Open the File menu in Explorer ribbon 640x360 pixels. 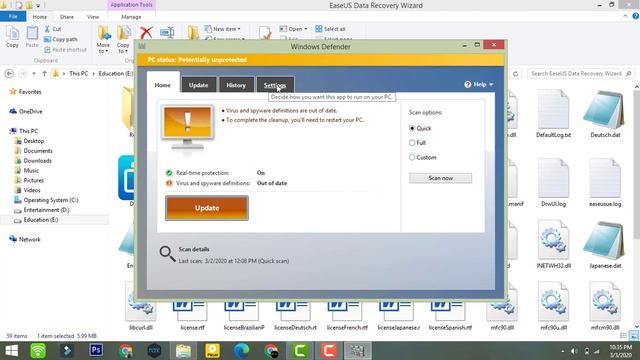coord(13,17)
